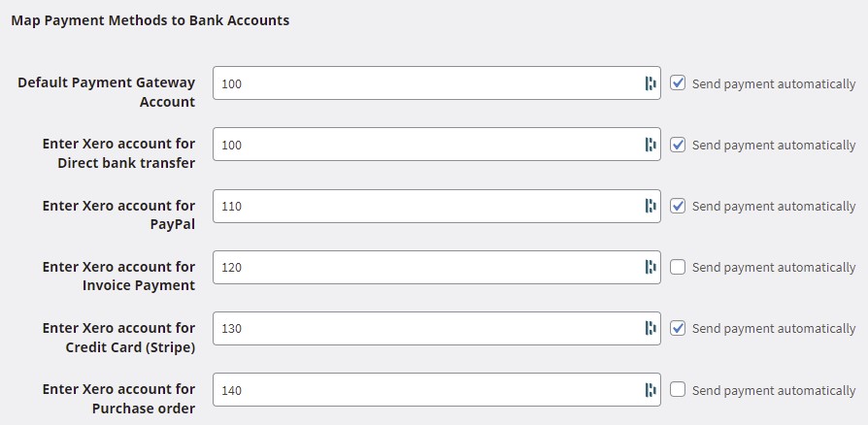The width and height of the screenshot is (868, 425).
Task: Click Send payment automatically label beside PayPal
Action: pos(774,207)
